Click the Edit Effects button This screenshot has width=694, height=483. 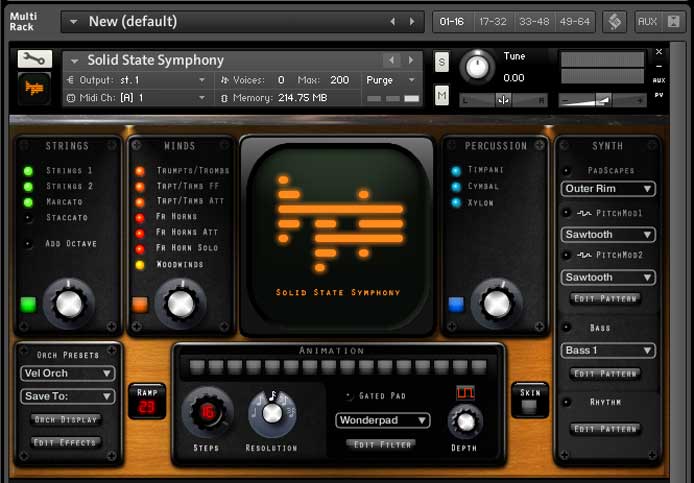tap(66, 442)
